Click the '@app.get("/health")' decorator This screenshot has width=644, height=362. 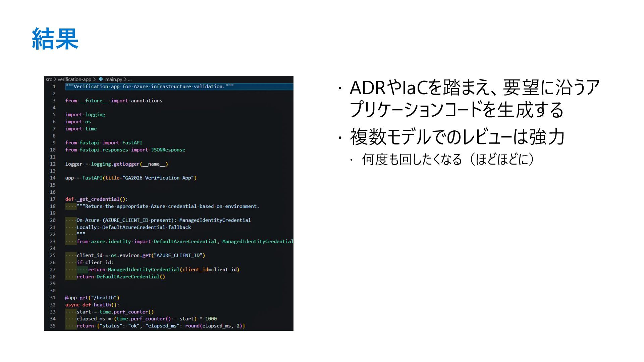pyautogui.click(x=92, y=298)
